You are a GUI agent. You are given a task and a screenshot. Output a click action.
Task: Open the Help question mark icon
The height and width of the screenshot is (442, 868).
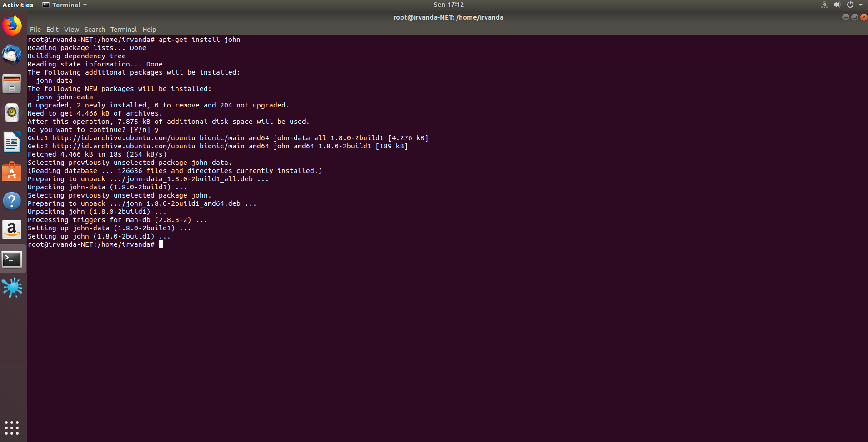12,201
